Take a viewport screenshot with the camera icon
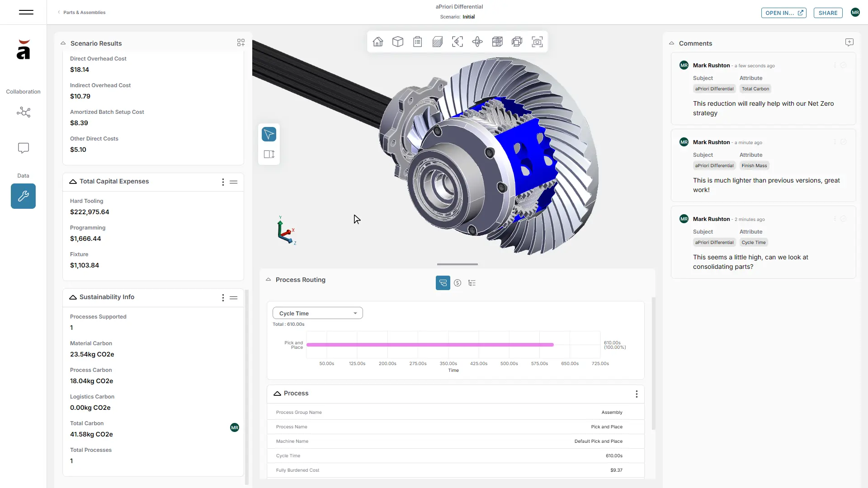Screen dimensions: 868x488 (x=537, y=42)
